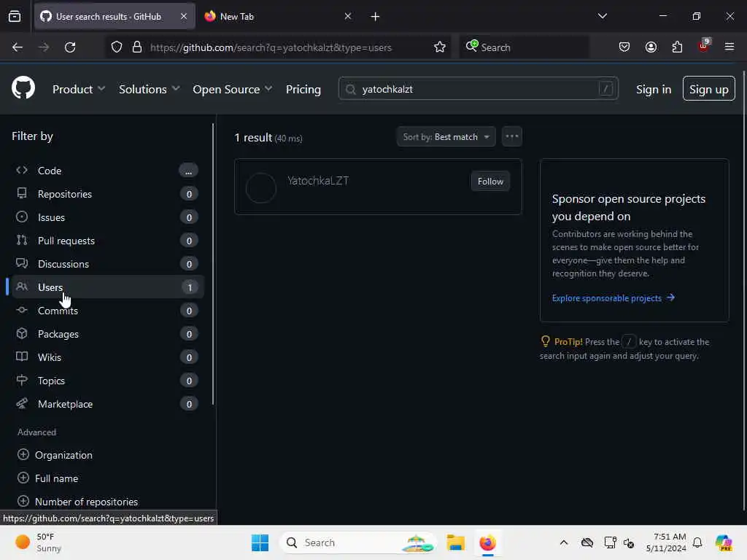
Task: Expand the Product menu
Action: 79,89
